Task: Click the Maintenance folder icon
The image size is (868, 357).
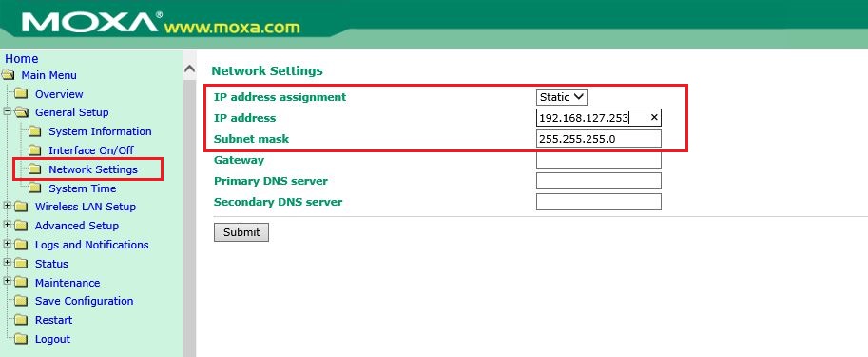Action: pos(21,283)
